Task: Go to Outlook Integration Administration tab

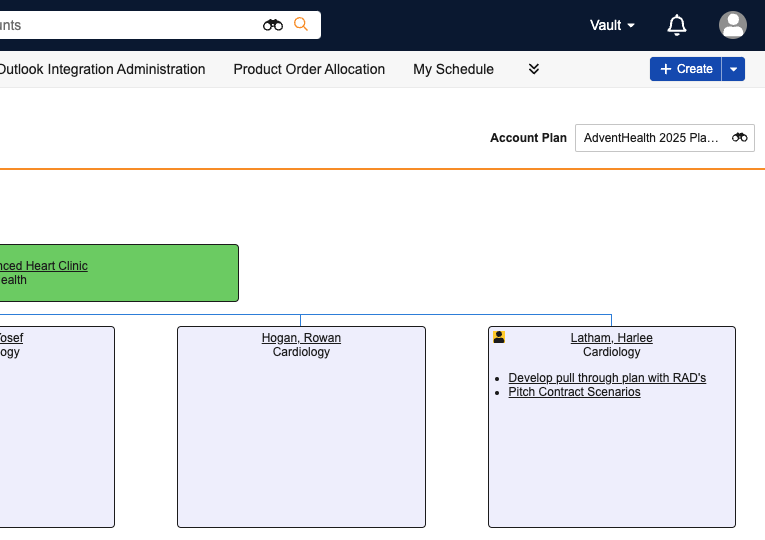Action: (101, 69)
